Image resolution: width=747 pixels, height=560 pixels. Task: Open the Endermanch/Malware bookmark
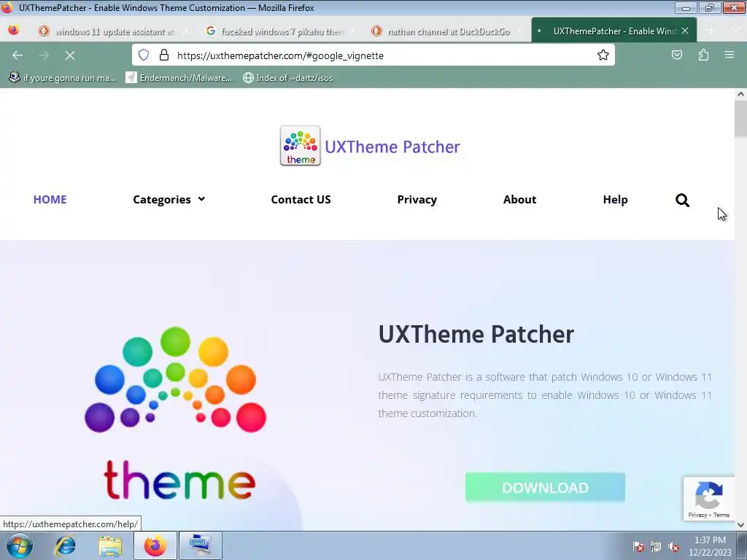(179, 77)
